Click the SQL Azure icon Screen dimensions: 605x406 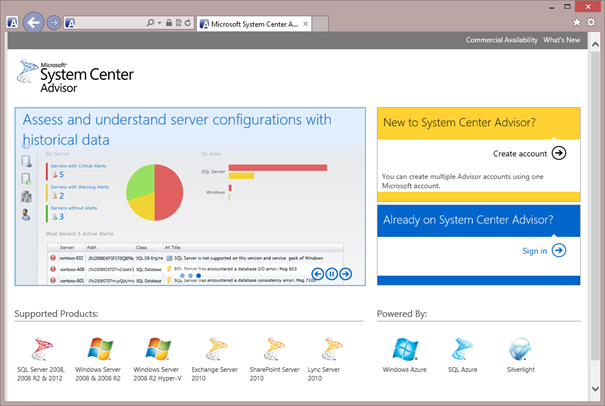463,349
